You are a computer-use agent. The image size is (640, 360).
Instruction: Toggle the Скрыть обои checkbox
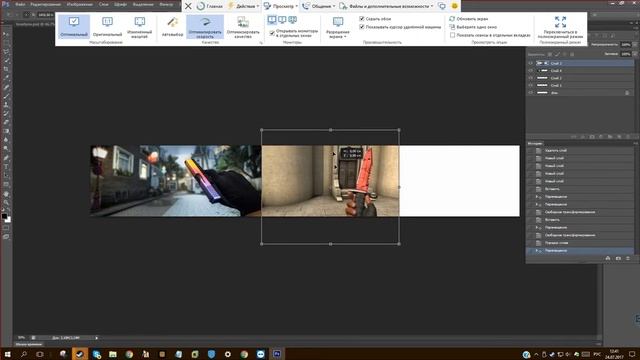click(362, 19)
